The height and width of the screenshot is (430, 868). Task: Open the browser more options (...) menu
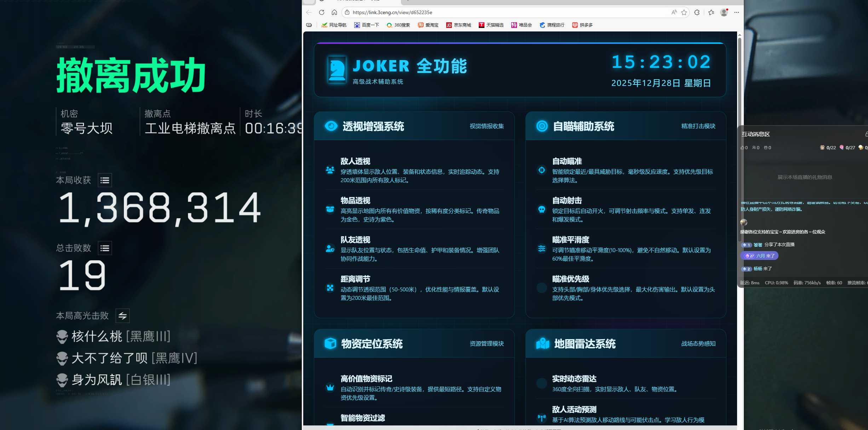pyautogui.click(x=737, y=12)
